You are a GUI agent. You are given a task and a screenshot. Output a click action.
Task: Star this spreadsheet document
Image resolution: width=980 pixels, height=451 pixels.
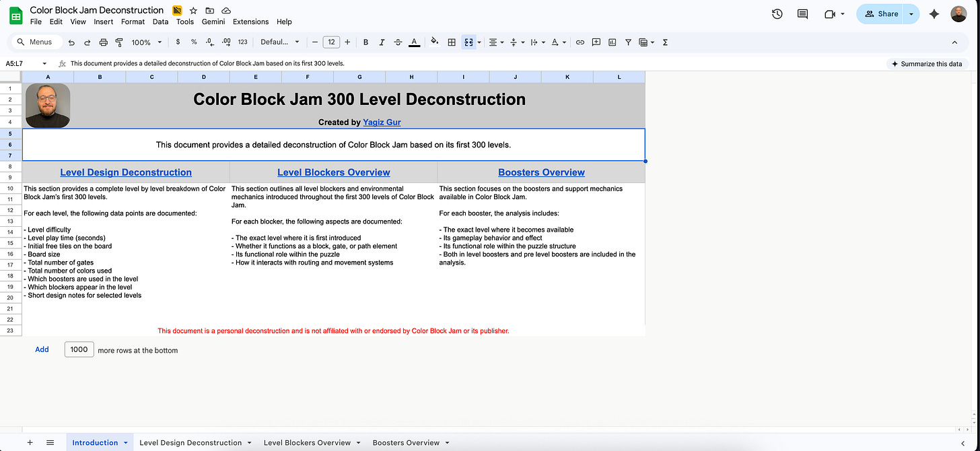[194, 11]
